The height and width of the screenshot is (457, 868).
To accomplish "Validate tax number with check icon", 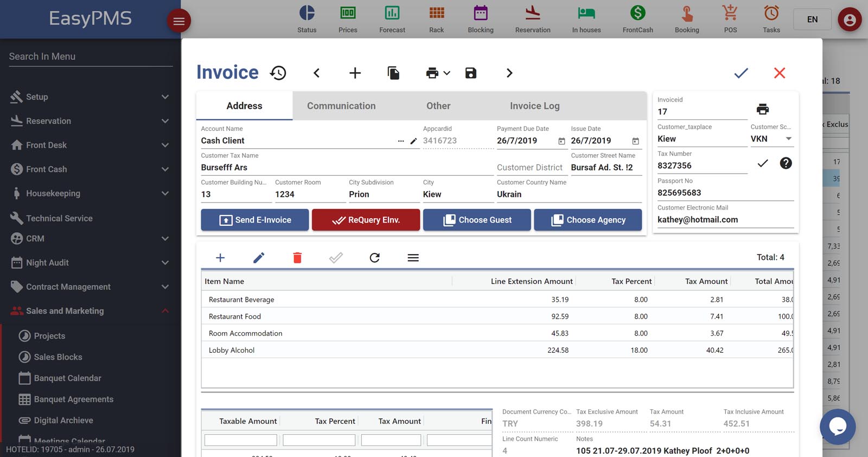I will [x=762, y=163].
